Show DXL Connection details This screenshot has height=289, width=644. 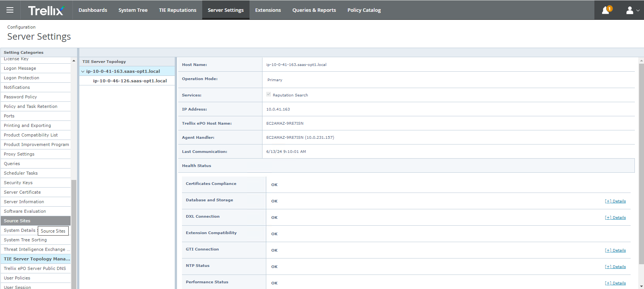615,218
